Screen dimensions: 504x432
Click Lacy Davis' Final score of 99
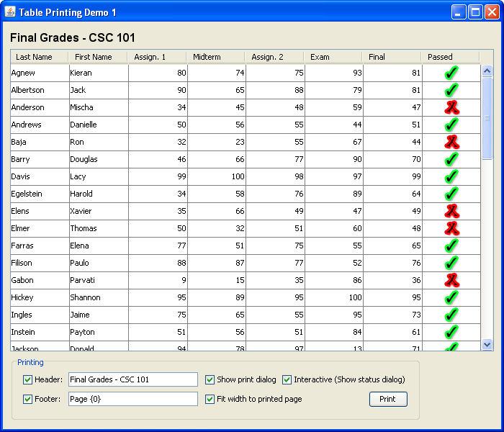(x=393, y=177)
